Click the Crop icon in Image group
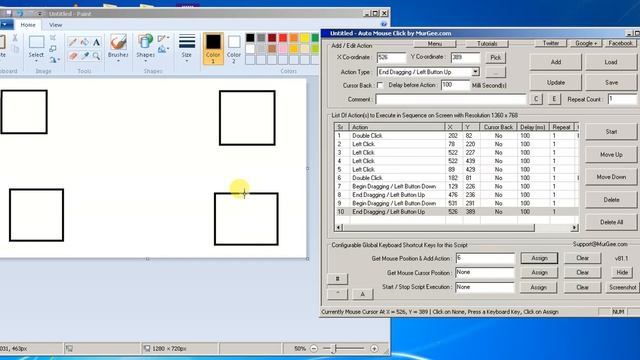Image resolution: width=640 pixels, height=360 pixels. tap(53, 38)
